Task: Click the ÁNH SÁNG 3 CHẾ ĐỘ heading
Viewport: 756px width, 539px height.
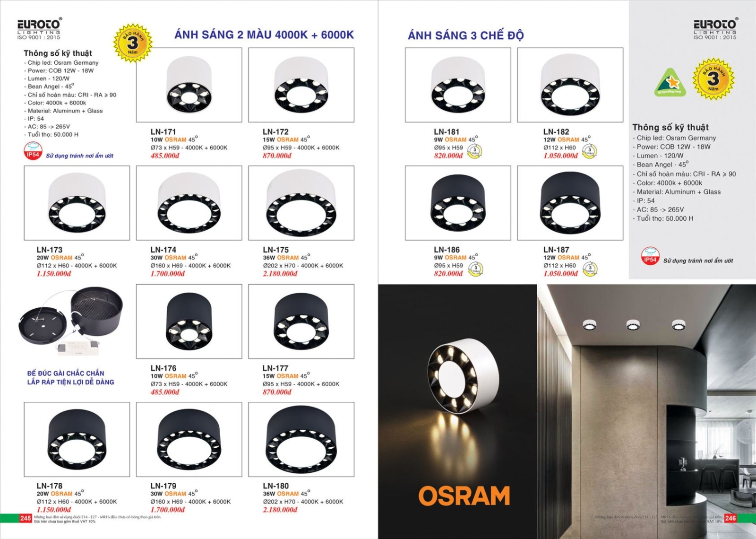Action: point(466,35)
